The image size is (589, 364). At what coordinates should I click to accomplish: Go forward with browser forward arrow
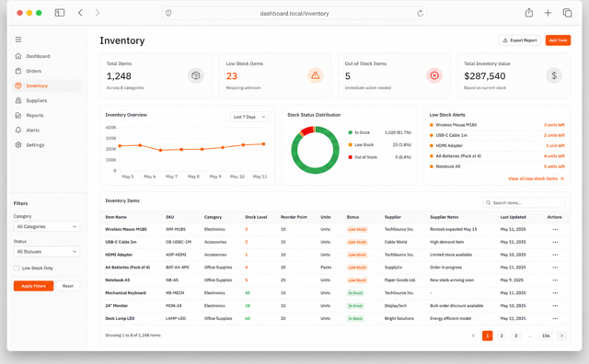(98, 13)
